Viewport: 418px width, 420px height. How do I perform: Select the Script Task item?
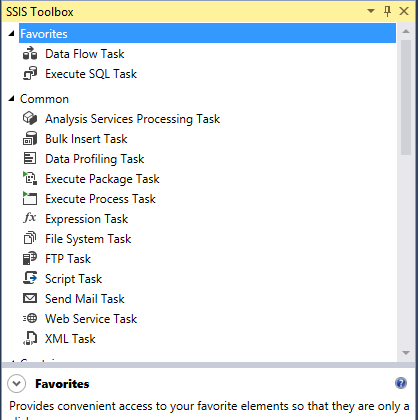pyautogui.click(x=73, y=279)
